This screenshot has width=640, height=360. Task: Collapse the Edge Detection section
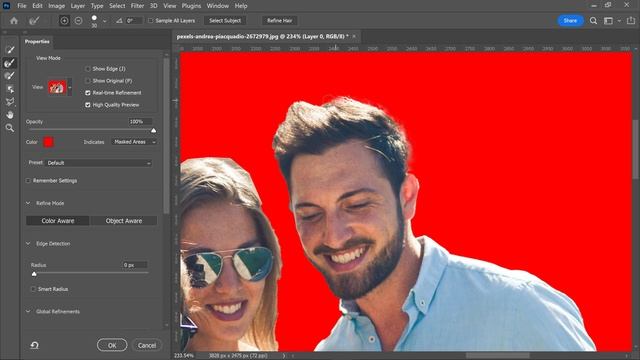[x=28, y=244]
